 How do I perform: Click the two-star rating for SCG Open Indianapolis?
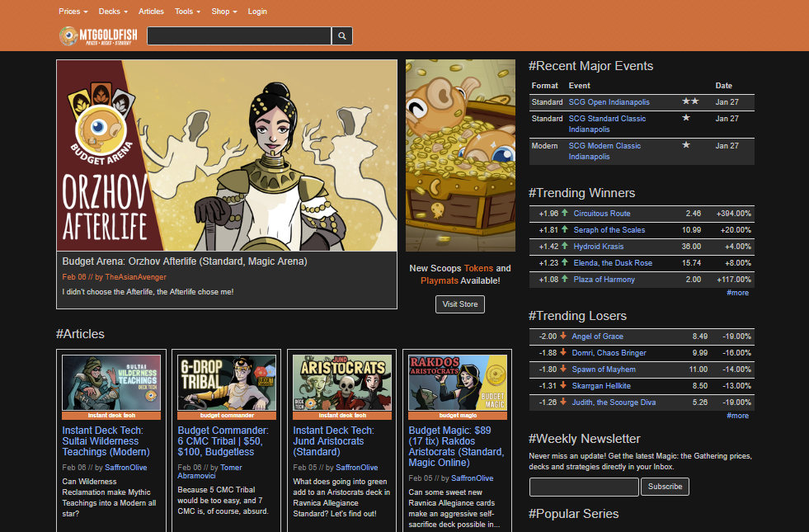pyautogui.click(x=690, y=101)
